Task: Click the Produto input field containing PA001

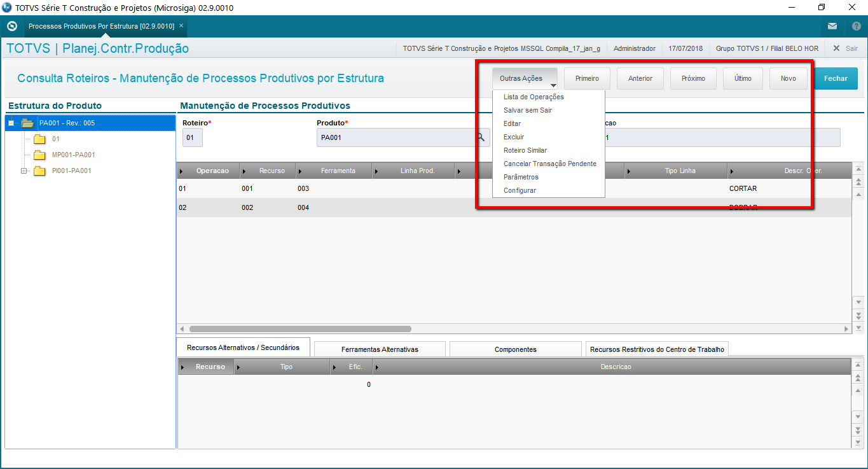Action: 403,137
